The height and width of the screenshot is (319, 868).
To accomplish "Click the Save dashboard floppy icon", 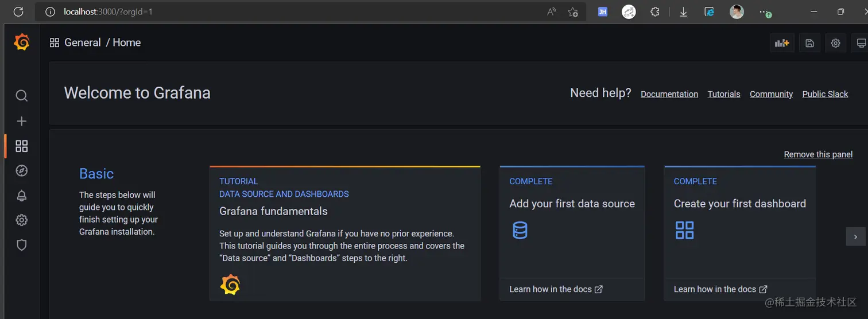I will 809,43.
